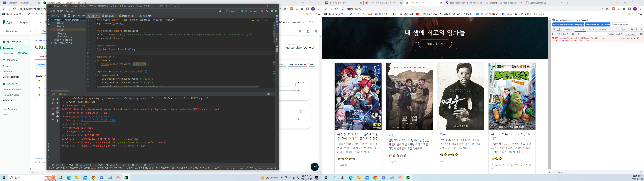
Task: Switch to the dbprac.py editor tab
Action: click(109, 16)
